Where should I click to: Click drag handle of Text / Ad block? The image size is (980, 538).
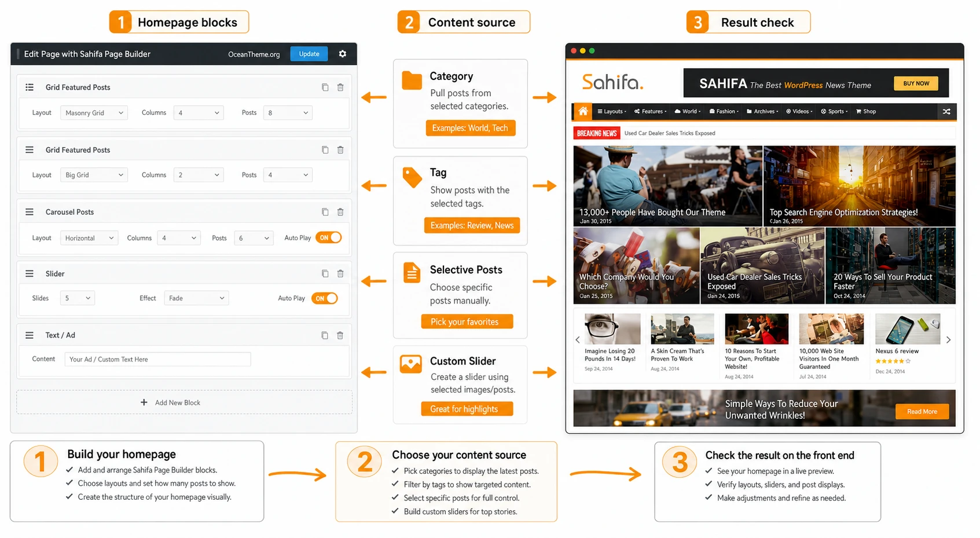coord(30,335)
